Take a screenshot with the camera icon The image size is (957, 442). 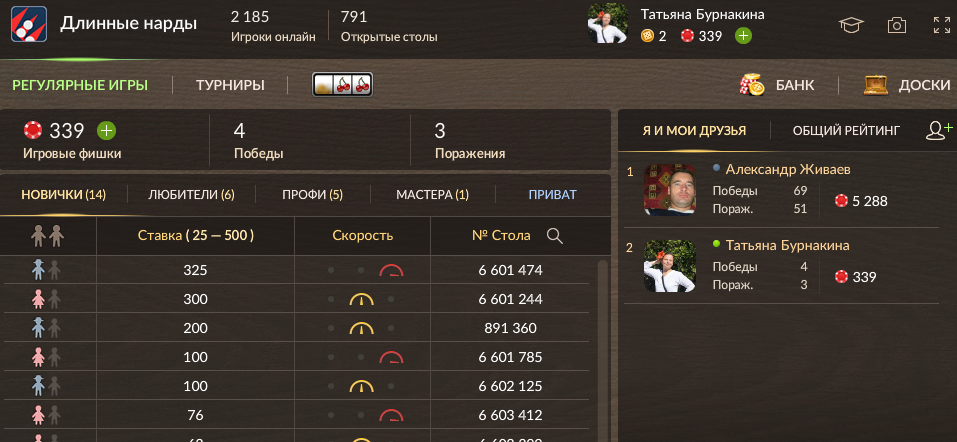896,25
